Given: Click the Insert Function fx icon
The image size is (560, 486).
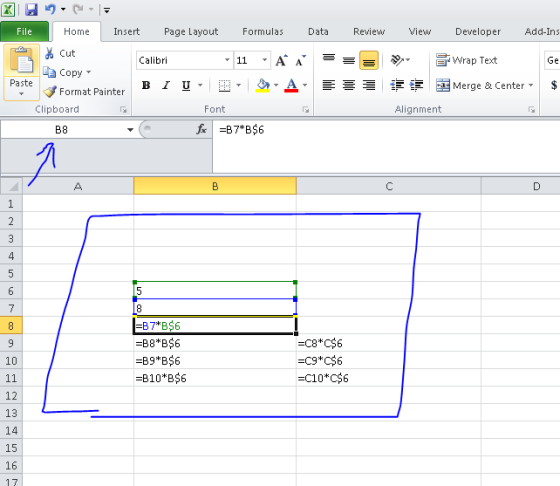Looking at the screenshot, I should [201, 129].
